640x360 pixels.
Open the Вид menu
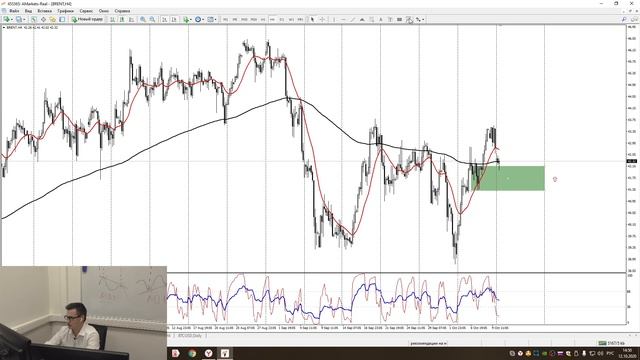pos(28,11)
